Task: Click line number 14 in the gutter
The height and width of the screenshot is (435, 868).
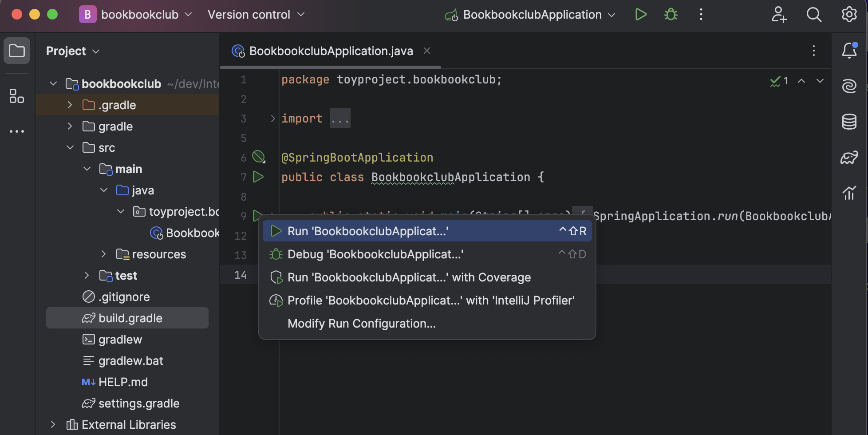Action: pos(240,275)
